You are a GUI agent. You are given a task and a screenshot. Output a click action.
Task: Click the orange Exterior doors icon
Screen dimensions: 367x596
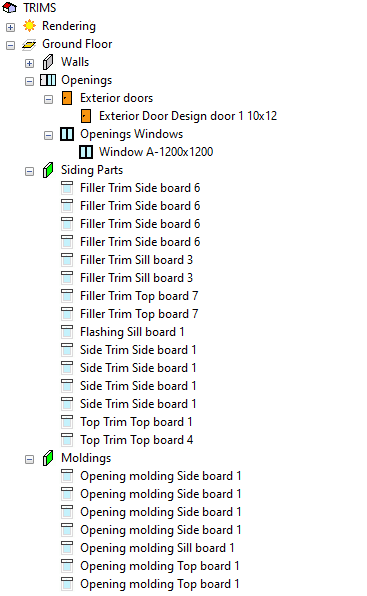point(67,98)
